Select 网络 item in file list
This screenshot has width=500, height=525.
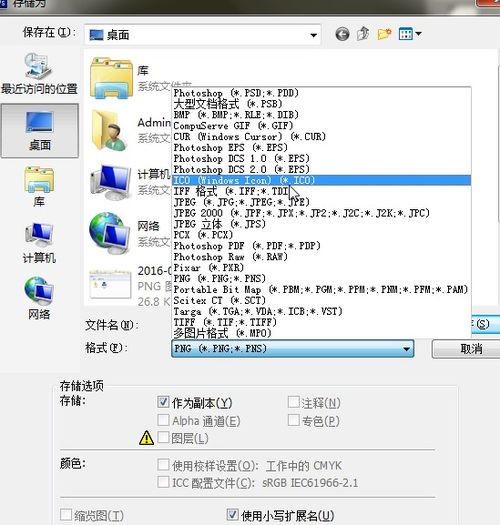pyautogui.click(x=110, y=234)
